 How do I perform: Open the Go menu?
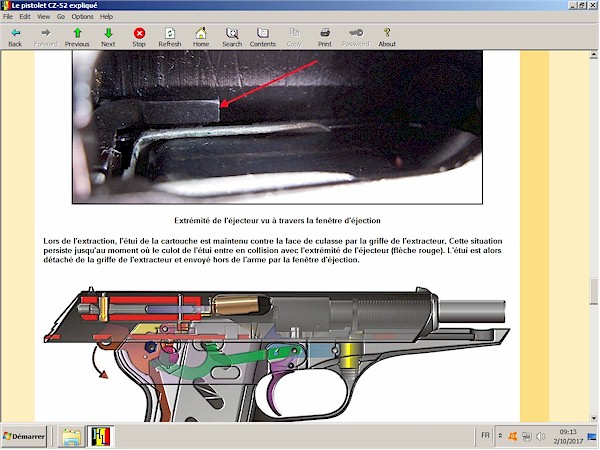coord(60,16)
